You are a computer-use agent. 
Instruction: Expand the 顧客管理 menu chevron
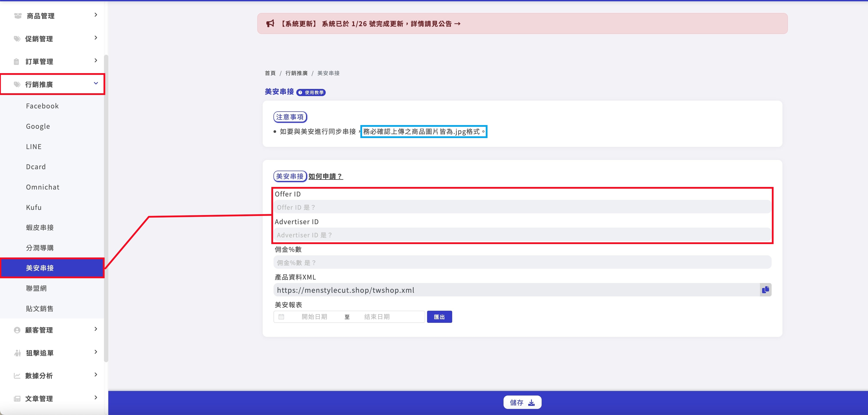click(x=96, y=329)
